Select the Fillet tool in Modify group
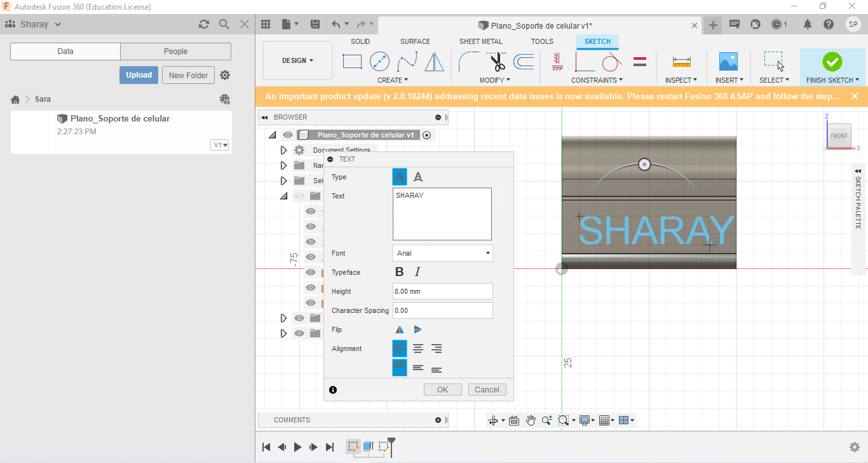This screenshot has width=868, height=463. [469, 62]
